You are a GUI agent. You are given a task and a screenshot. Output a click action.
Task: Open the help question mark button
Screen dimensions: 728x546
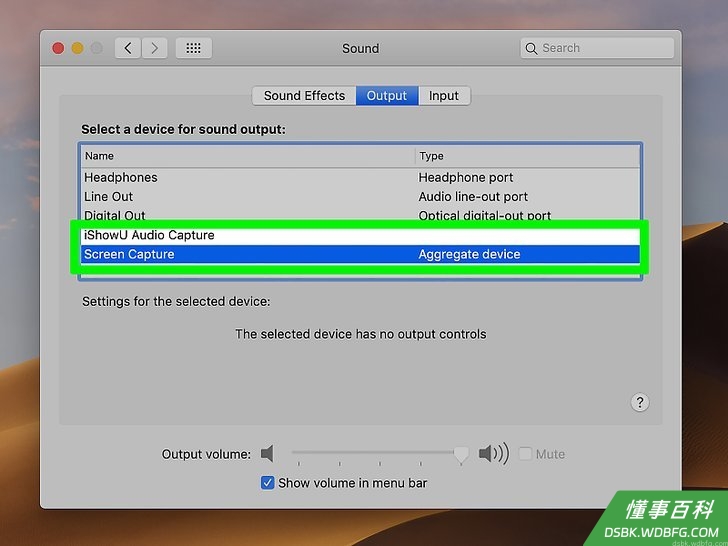tap(640, 402)
